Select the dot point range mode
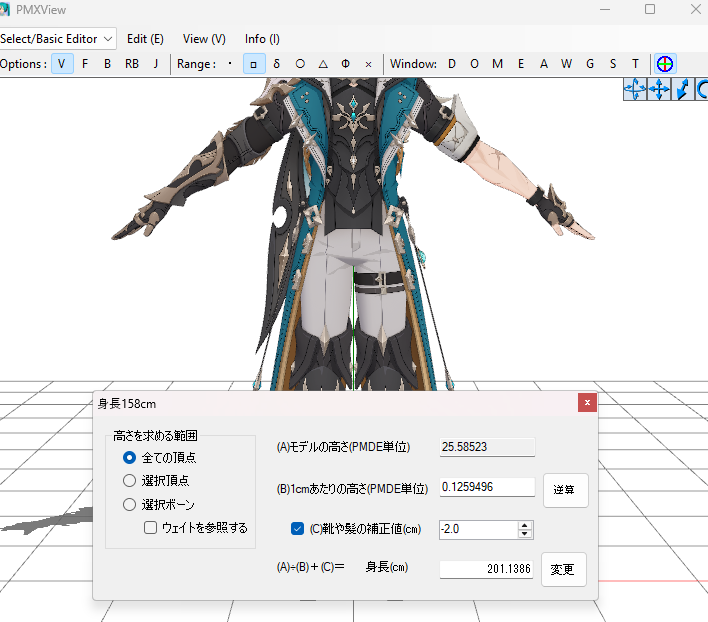Screen dimensions: 708x622 pyautogui.click(x=230, y=64)
